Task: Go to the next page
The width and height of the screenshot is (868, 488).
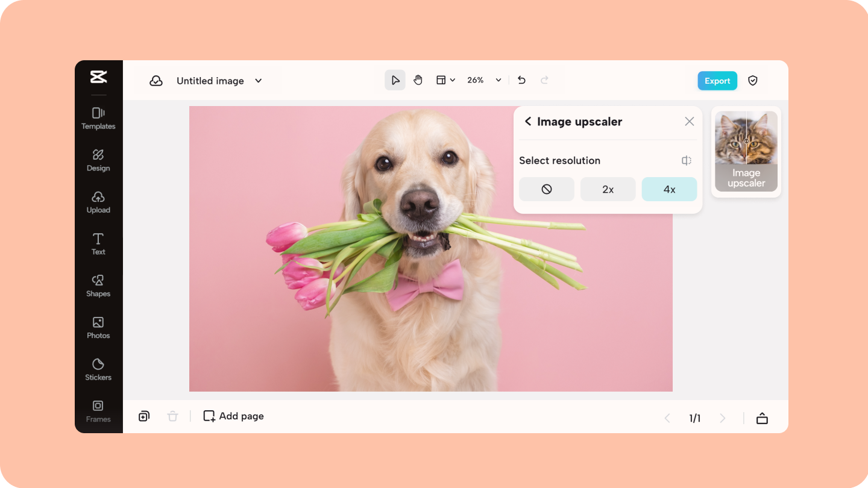Action: (x=723, y=418)
